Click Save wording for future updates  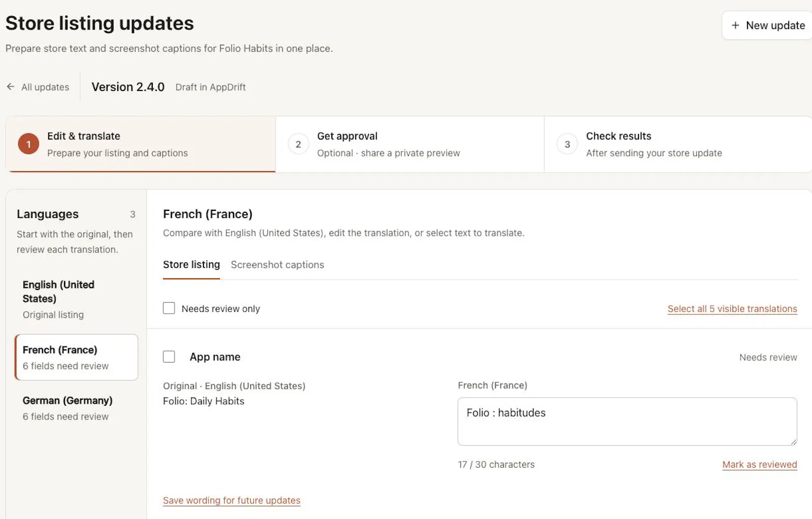[x=231, y=500]
